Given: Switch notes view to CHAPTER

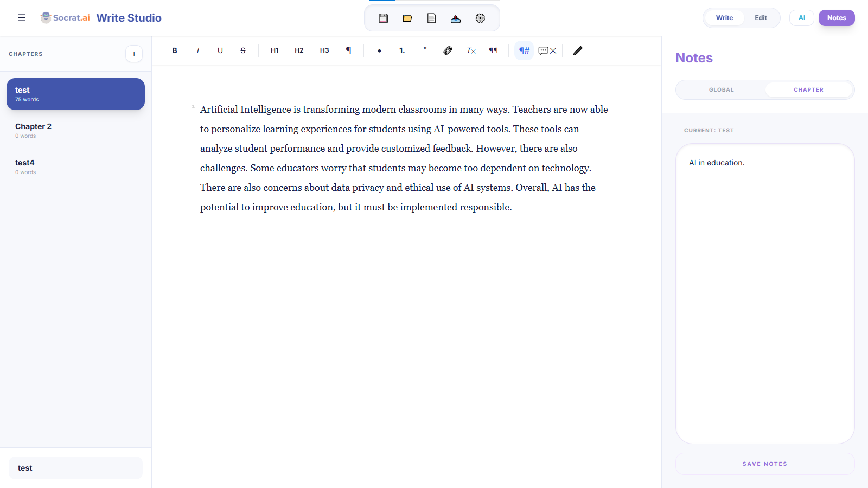Looking at the screenshot, I should [x=808, y=89].
